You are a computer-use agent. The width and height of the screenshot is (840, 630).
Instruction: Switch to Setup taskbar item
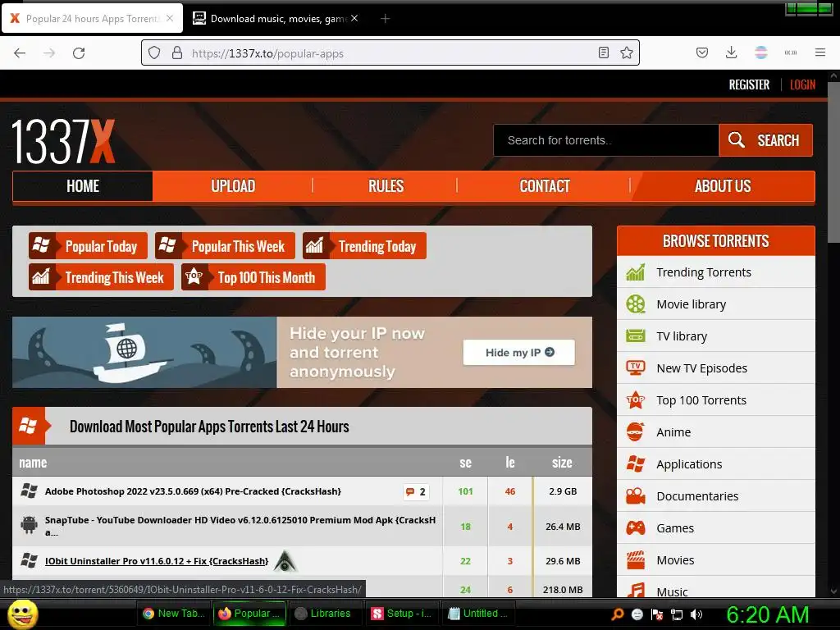pyautogui.click(x=402, y=614)
